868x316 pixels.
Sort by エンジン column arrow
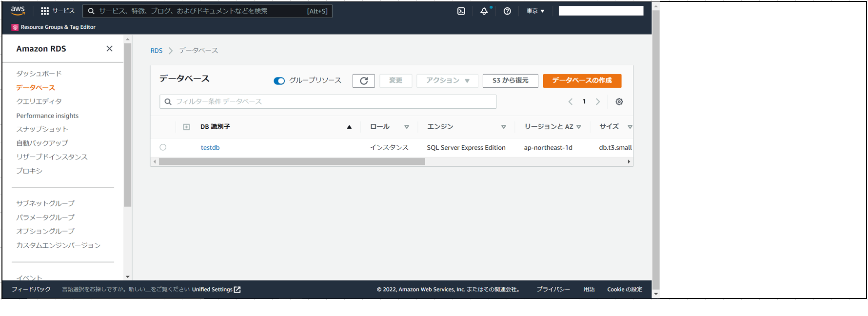pyautogui.click(x=504, y=127)
